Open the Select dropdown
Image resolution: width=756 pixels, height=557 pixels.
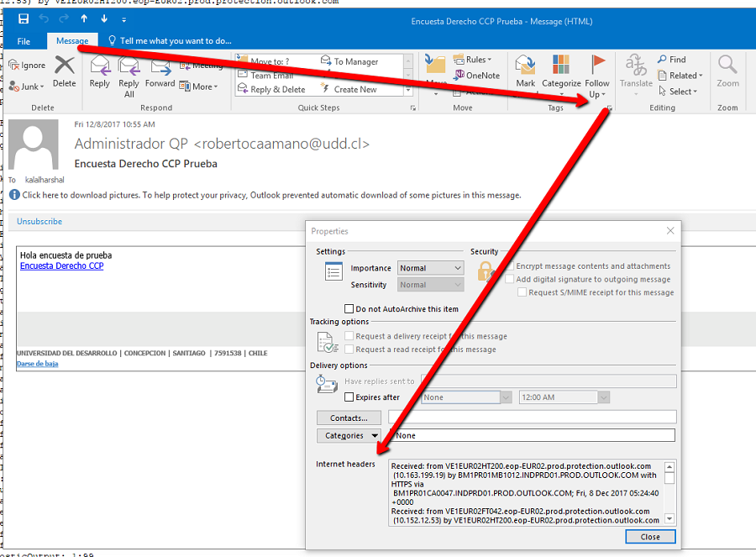677,91
